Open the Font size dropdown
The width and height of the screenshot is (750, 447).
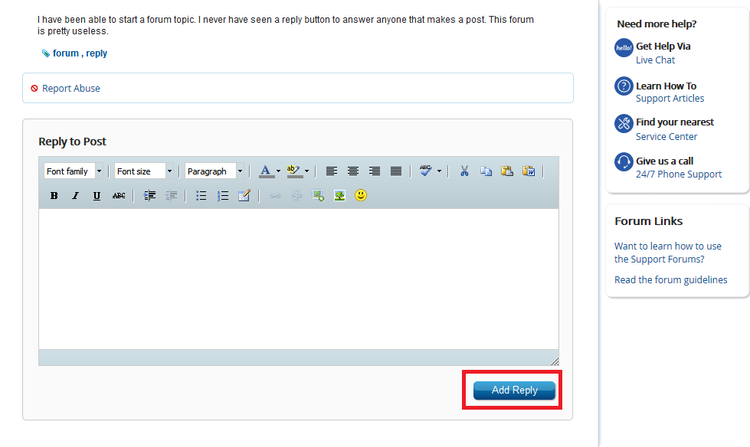[143, 171]
